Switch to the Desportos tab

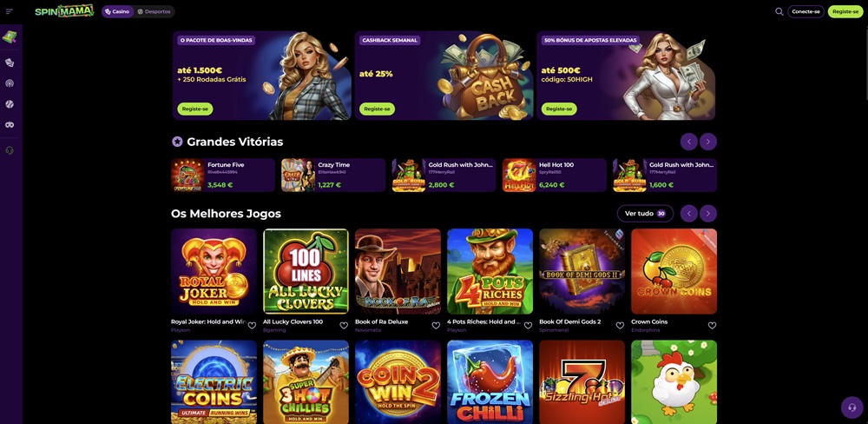pos(154,11)
